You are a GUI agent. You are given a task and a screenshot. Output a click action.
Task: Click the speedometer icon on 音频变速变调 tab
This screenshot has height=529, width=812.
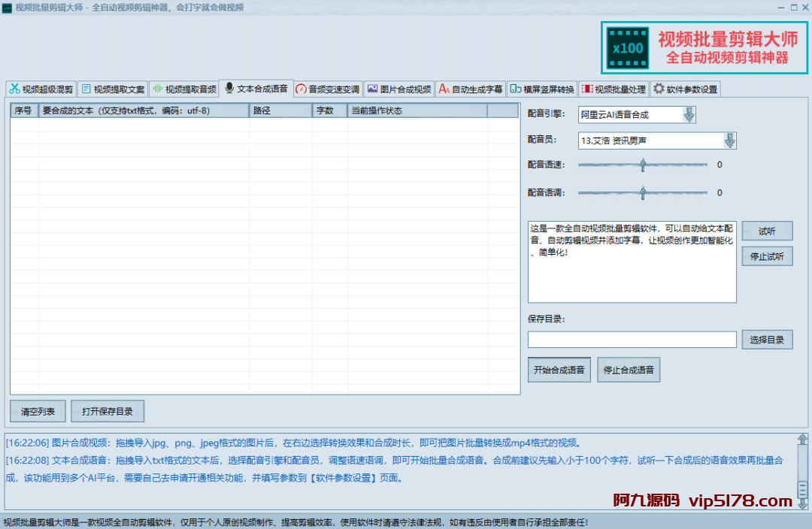coord(301,89)
